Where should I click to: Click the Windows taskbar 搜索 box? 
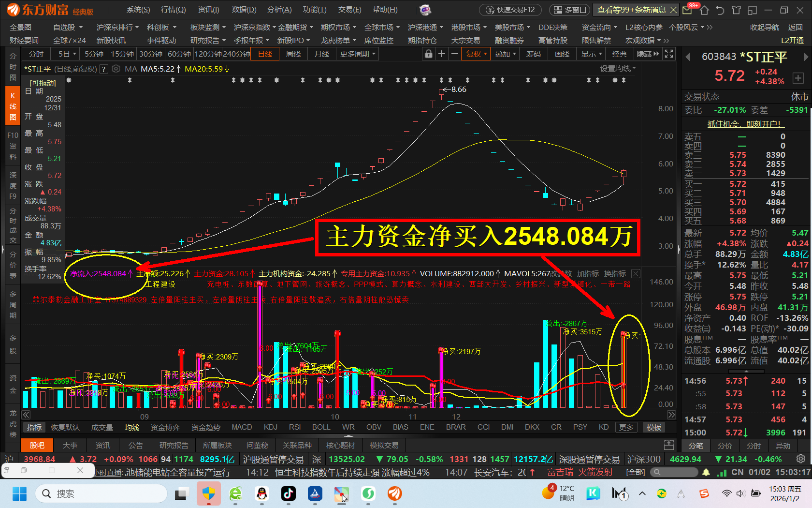click(x=101, y=493)
